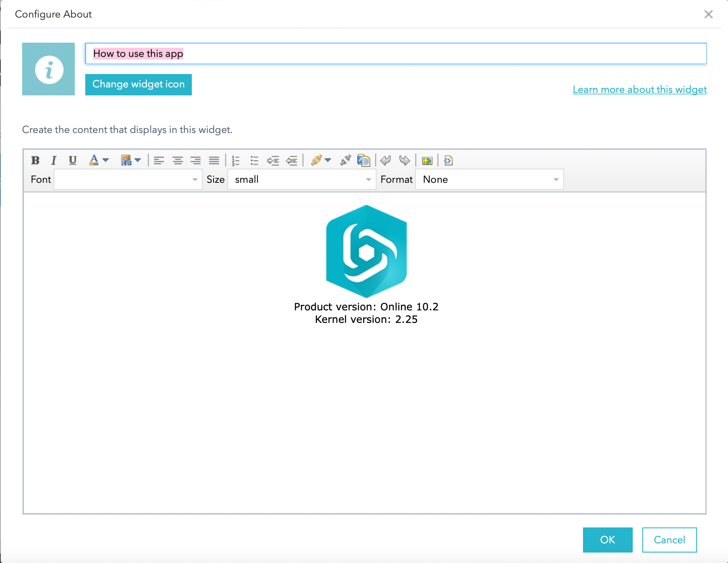Select the hexagon logo image in editor

click(367, 251)
